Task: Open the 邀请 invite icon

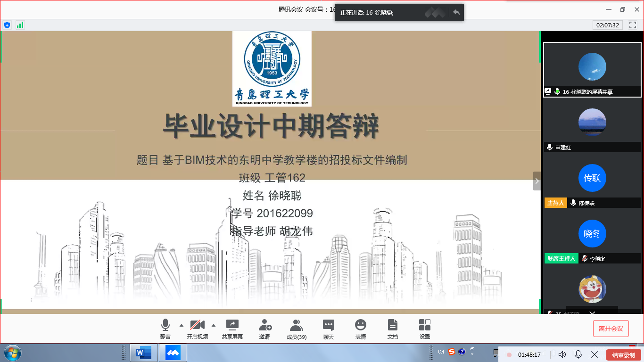Action: point(264,329)
